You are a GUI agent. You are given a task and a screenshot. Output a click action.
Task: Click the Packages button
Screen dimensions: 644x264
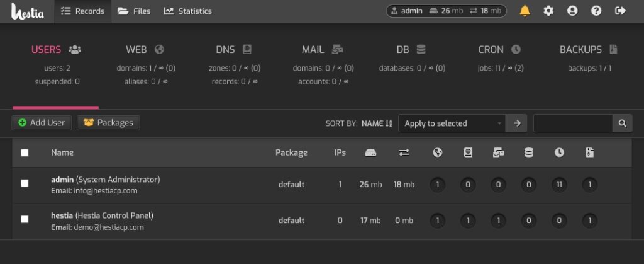pos(108,122)
